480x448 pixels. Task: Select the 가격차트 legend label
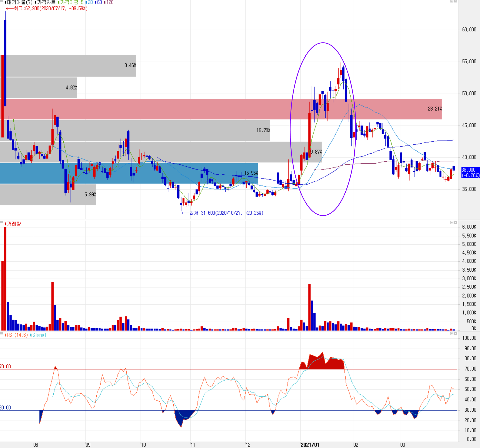coord(46,2)
